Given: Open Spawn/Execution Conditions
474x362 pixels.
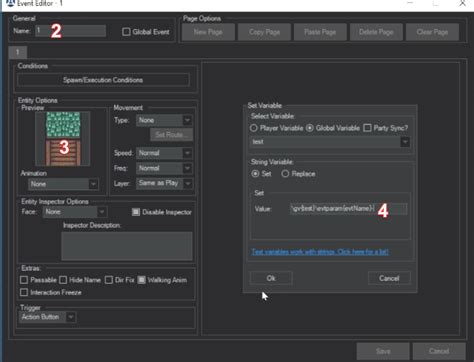Looking at the screenshot, I should pos(103,80).
